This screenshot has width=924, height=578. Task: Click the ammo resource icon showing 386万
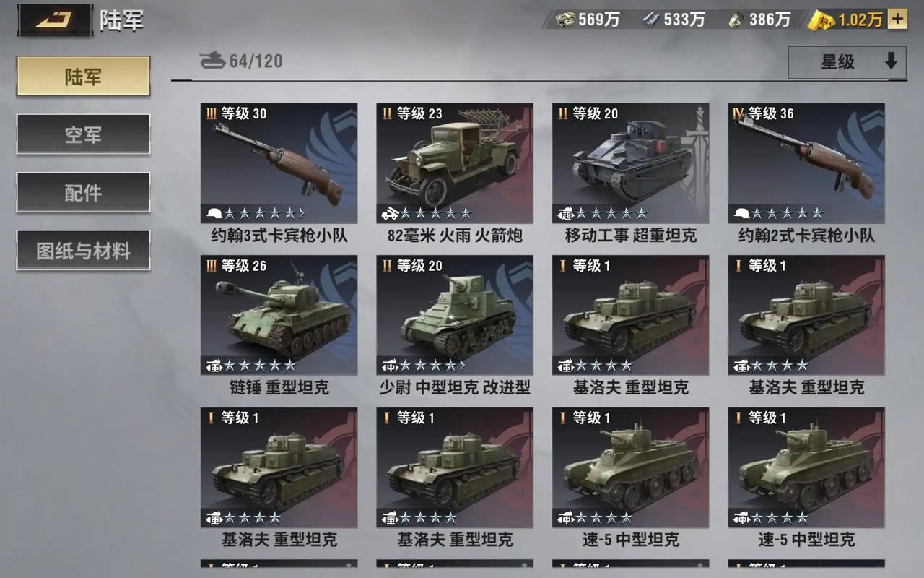736,20
